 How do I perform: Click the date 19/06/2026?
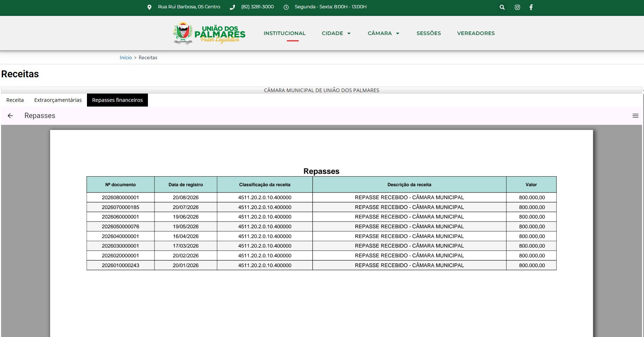click(x=186, y=217)
